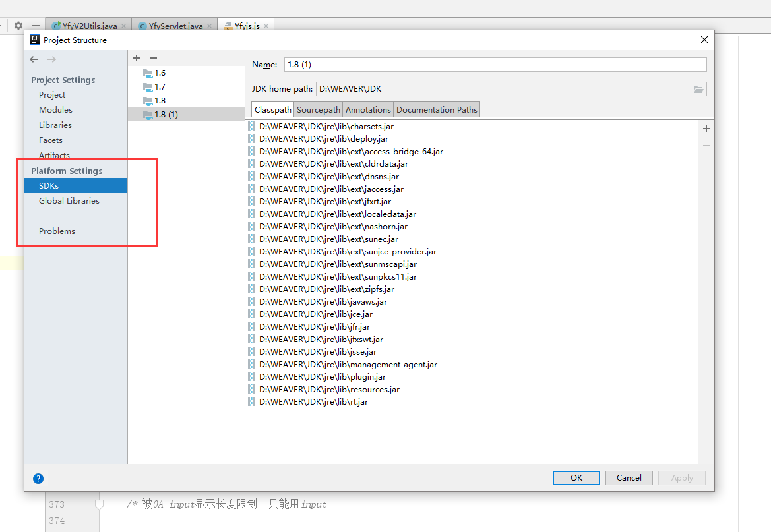This screenshot has width=771, height=532.
Task: Browse for JDK home path folder
Action: coord(698,89)
